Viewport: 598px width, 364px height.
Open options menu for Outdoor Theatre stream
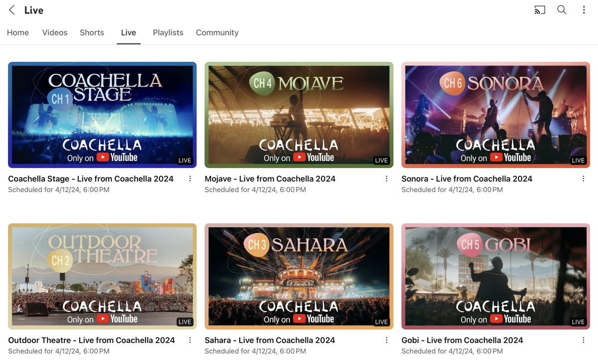190,340
